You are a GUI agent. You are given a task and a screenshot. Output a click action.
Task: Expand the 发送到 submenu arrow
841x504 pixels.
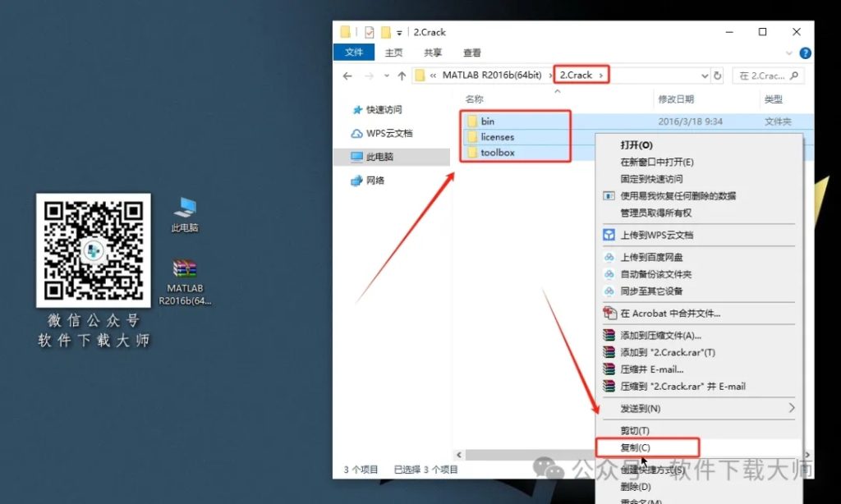pos(791,408)
